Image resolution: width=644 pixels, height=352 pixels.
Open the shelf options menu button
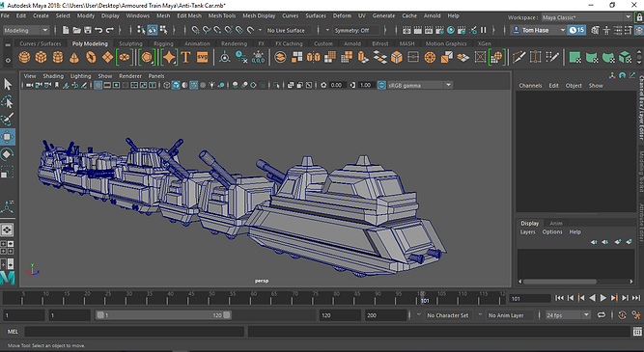(8, 60)
